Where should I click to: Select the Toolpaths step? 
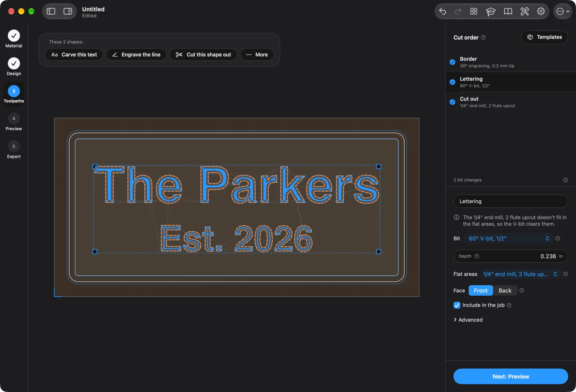(x=14, y=94)
